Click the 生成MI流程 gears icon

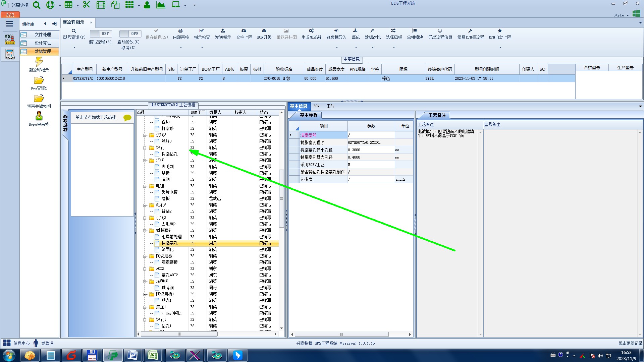click(311, 31)
